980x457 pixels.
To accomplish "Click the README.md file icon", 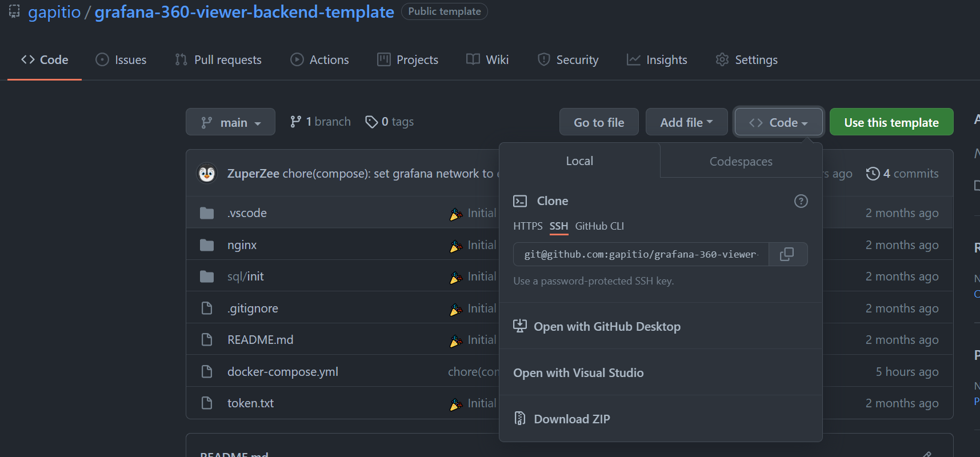I will (x=207, y=340).
